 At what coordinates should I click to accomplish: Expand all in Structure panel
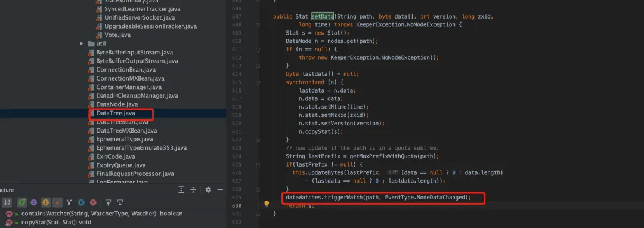point(181,190)
